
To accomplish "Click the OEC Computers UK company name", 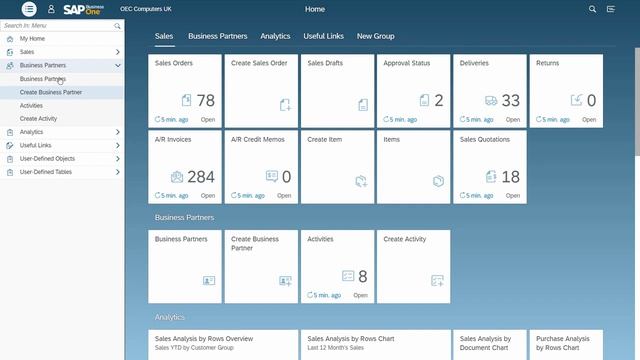I will [x=146, y=9].
